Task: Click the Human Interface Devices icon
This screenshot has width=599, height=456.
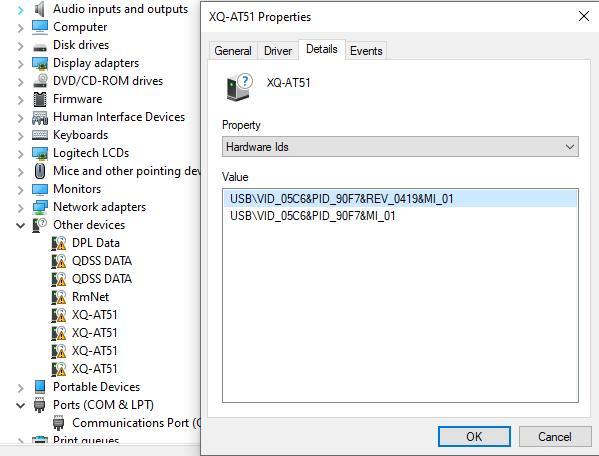Action: coord(40,117)
